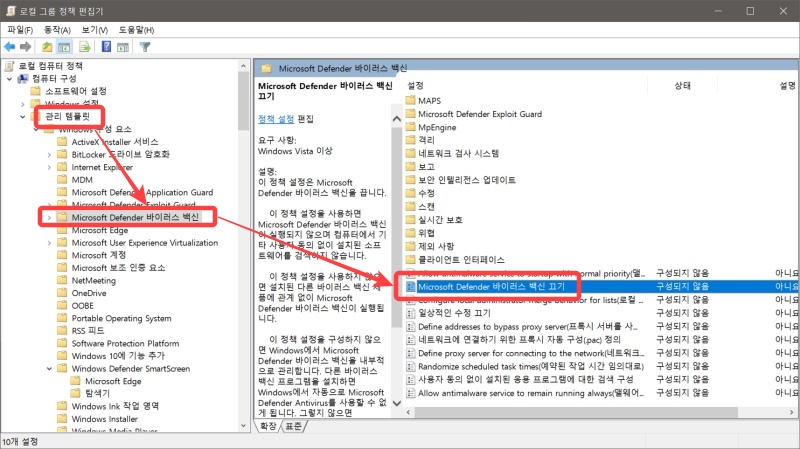Screen dimensions: 800x449
Task: Collapse the 관리 템플릿 tree node
Action: [22, 116]
